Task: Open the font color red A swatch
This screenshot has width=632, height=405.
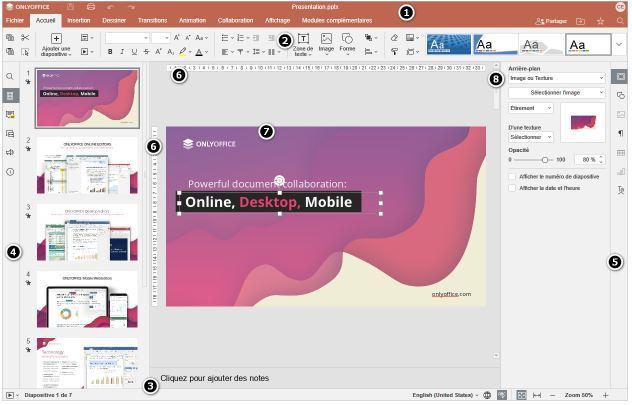Action: pos(199,52)
